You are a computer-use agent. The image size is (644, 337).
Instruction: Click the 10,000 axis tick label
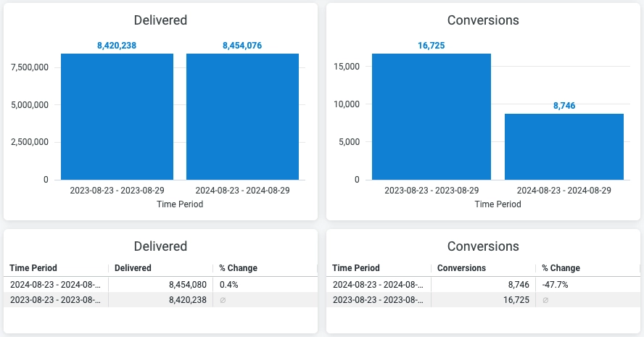pyautogui.click(x=347, y=104)
